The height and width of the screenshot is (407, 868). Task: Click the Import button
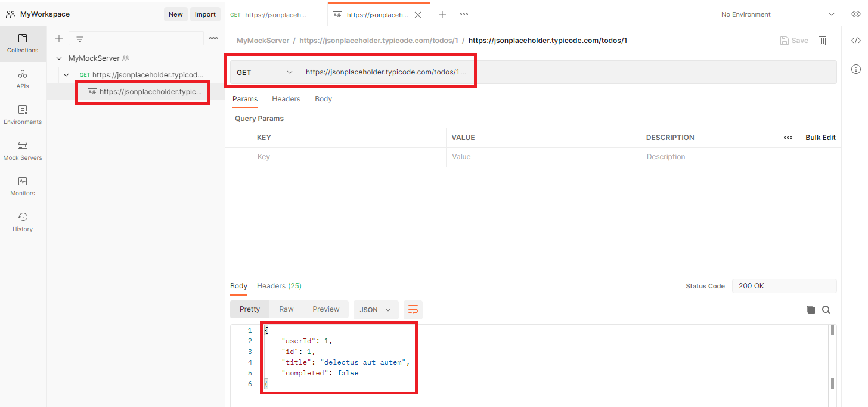206,14
